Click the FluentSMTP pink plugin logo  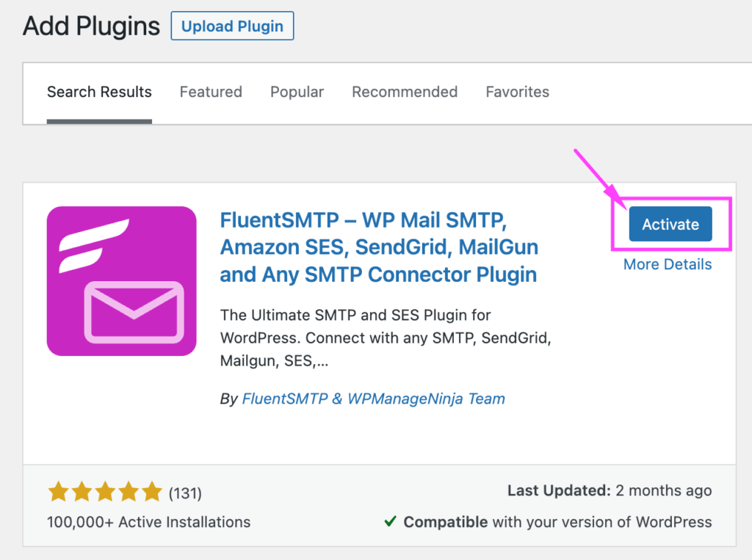pos(121,281)
